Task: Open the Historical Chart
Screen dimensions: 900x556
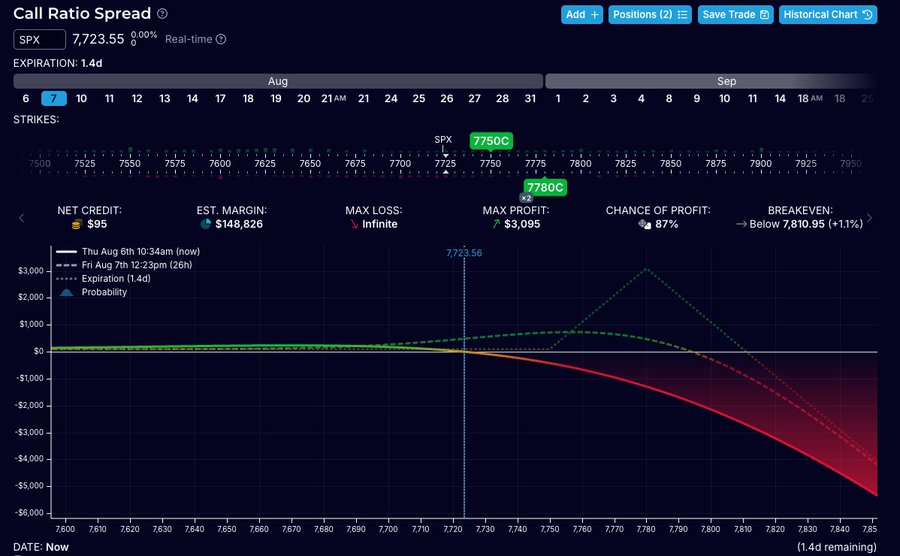Action: [x=828, y=15]
